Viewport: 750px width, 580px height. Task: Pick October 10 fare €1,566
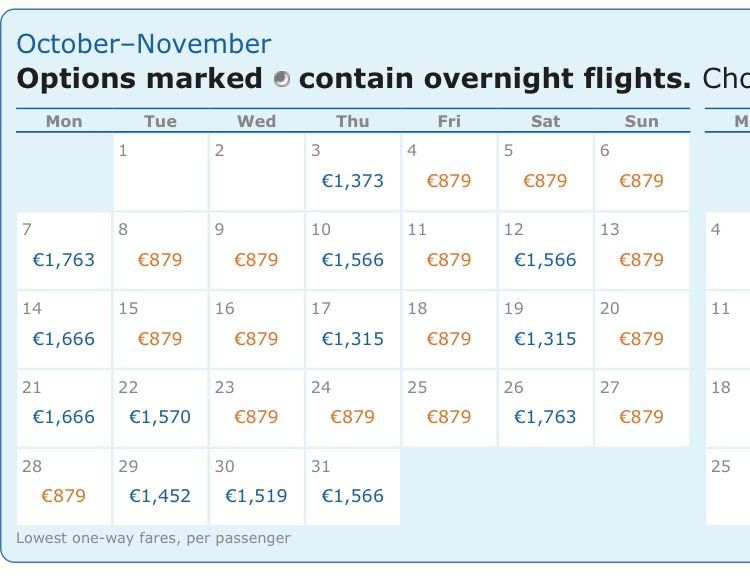coord(353,260)
